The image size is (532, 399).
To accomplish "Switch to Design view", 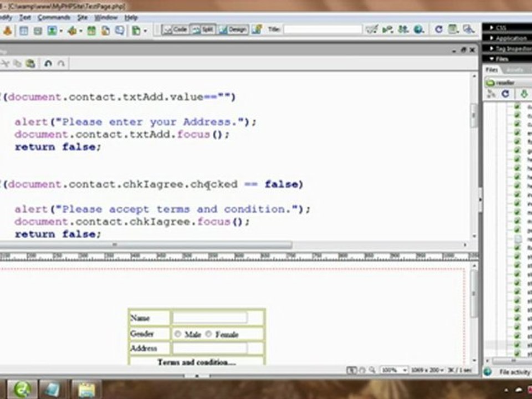I will tap(233, 30).
